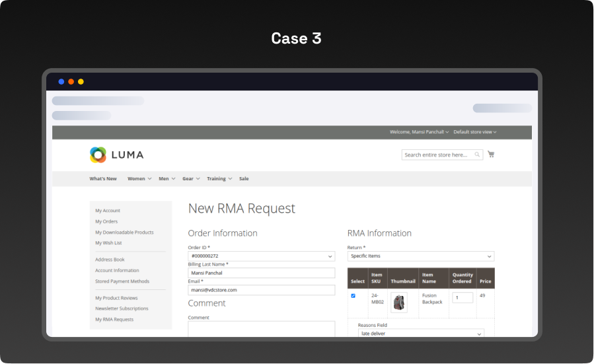Click the Quantity Ordered input box
The image size is (594, 364).
tap(463, 298)
